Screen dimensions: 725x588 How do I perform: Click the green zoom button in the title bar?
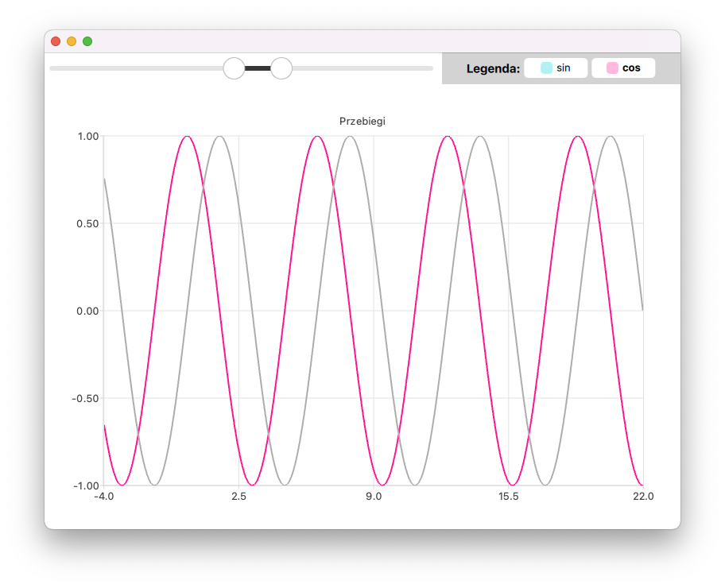click(87, 41)
